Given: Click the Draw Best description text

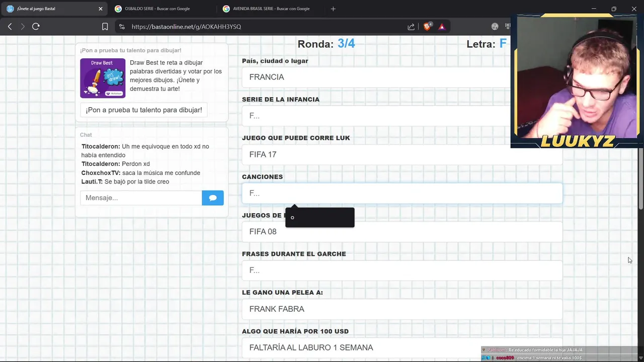Looking at the screenshot, I should pos(176,76).
